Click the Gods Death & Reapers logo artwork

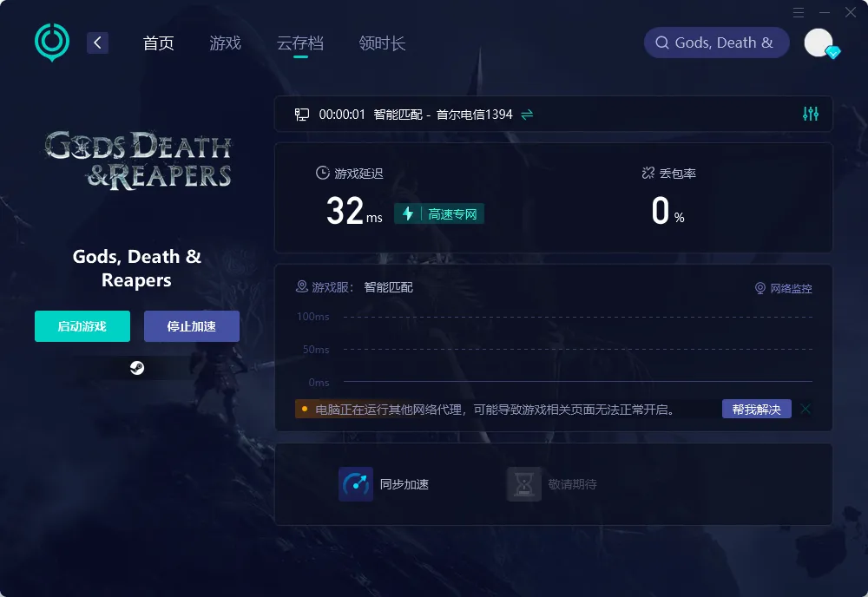(138, 161)
